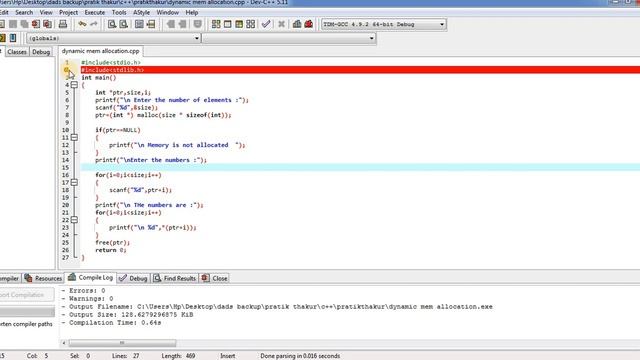This screenshot has height=360, width=640.
Task: Click the 'Output Size' log line
Action: (127, 315)
